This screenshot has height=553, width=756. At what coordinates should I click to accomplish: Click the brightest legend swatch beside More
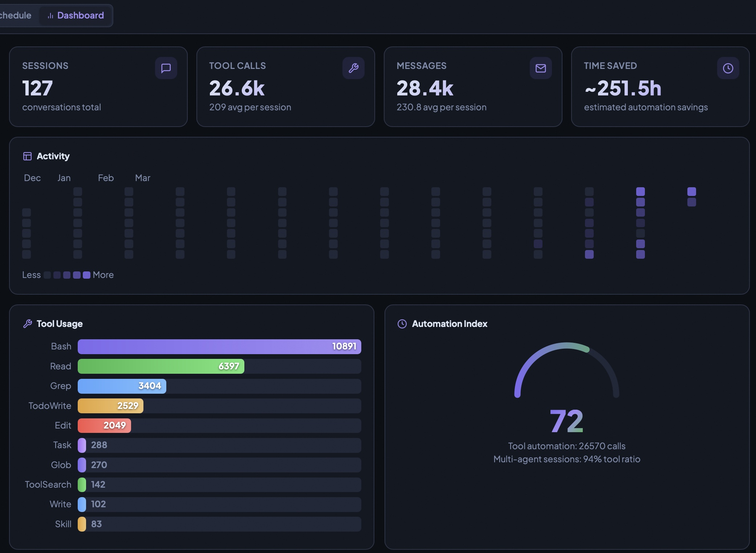86,275
